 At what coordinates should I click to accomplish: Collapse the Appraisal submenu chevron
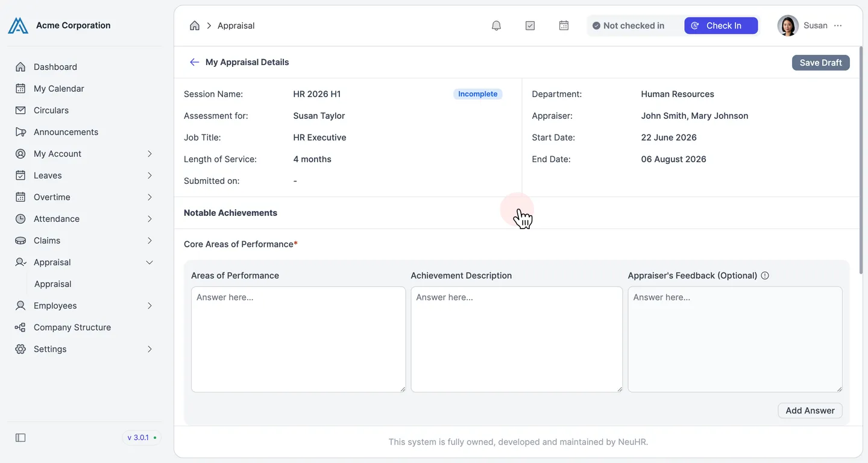pos(149,262)
